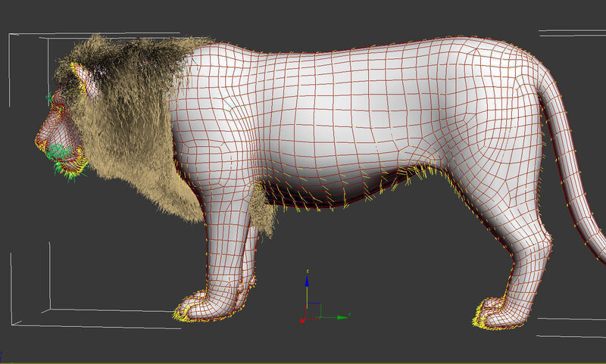Select the lion's rear paw
Viewport: 606px width, 364px height.
496,310
